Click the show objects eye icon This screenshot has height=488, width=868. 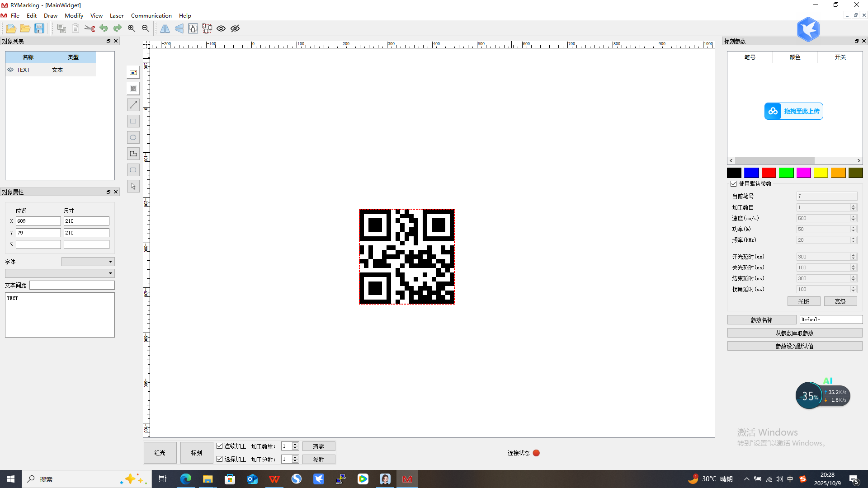click(x=221, y=28)
